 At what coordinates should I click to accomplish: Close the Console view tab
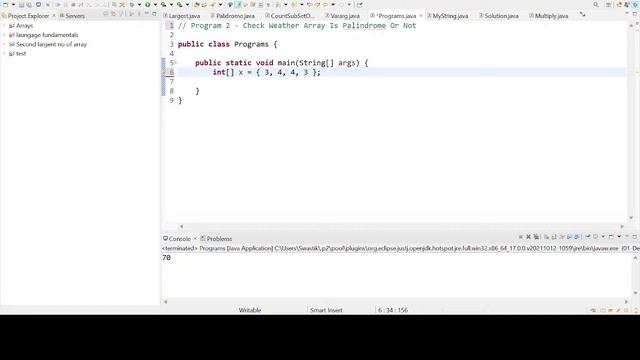[x=195, y=239]
